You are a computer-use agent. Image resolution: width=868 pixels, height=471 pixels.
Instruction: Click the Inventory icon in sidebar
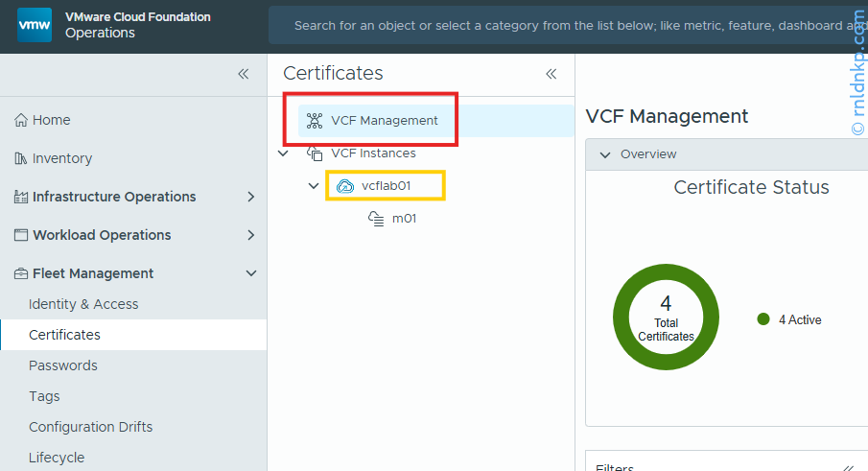(20, 158)
